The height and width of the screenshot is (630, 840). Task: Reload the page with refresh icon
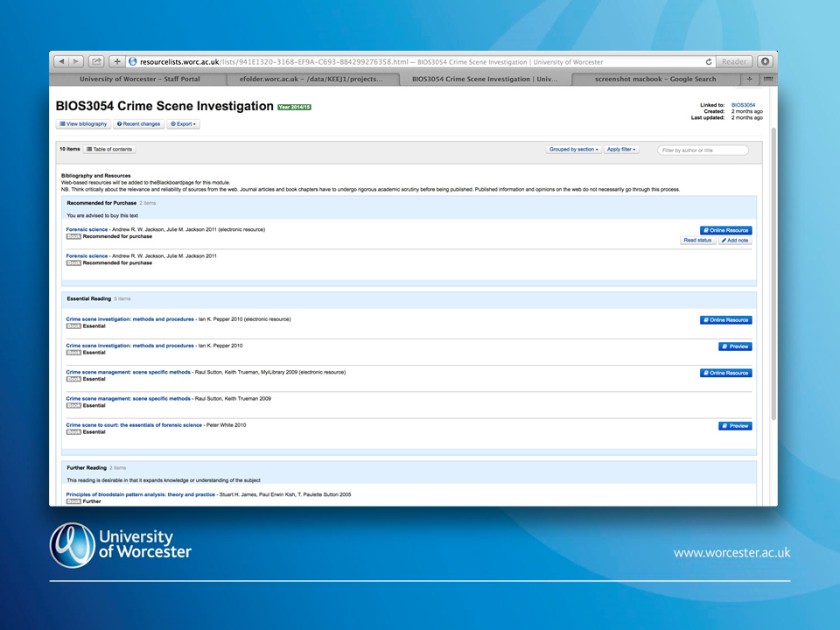(709, 62)
